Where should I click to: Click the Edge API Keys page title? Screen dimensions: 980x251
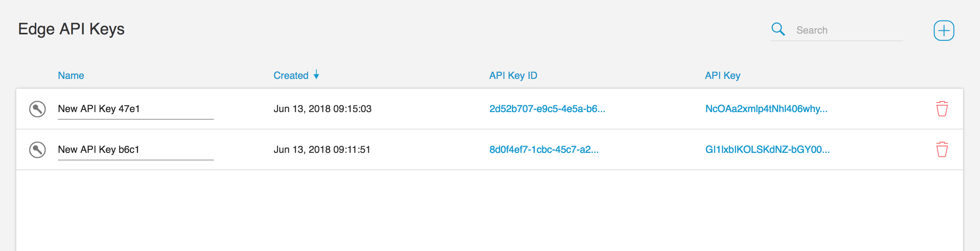point(72,28)
